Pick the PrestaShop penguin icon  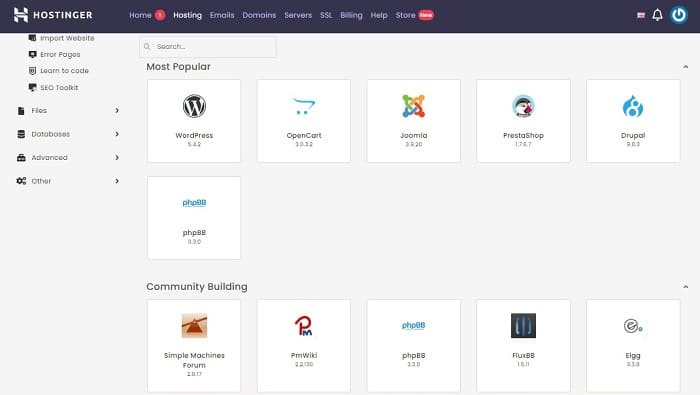coord(523,106)
